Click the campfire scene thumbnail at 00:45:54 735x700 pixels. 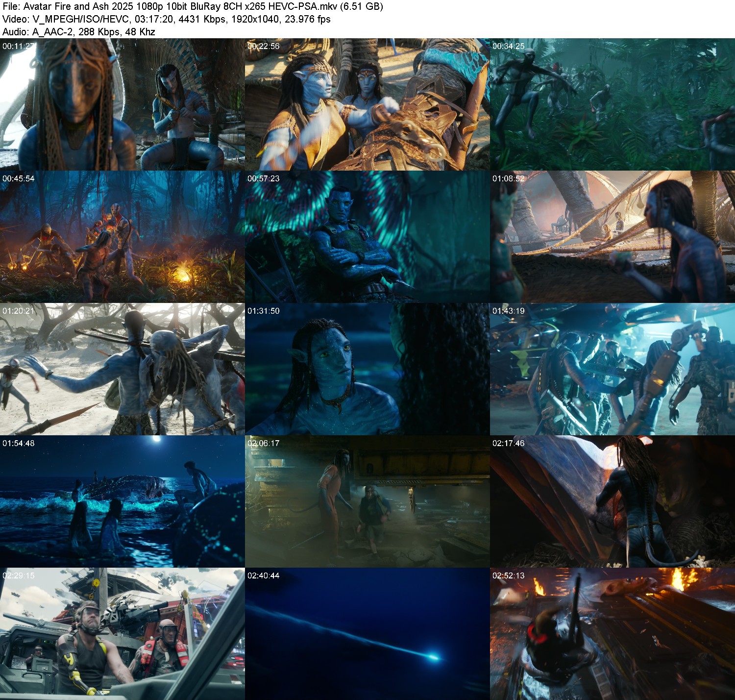pyautogui.click(x=122, y=237)
